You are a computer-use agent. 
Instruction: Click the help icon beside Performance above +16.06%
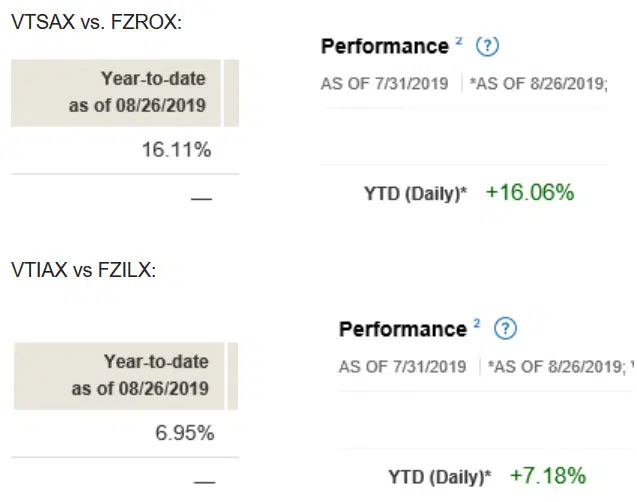(487, 46)
